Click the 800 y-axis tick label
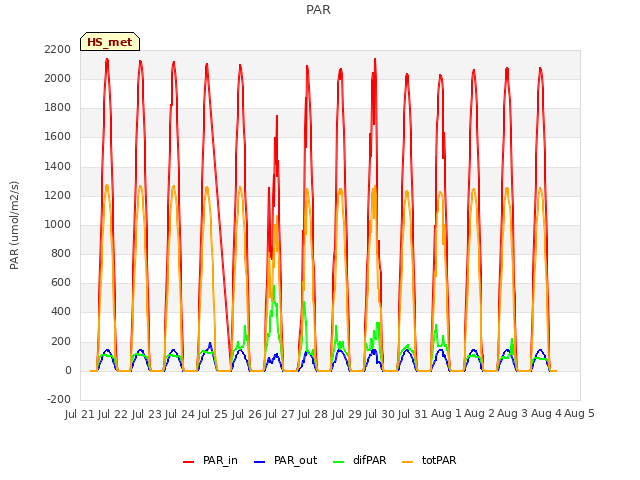Screen dimensions: 640x480 pyautogui.click(x=61, y=253)
